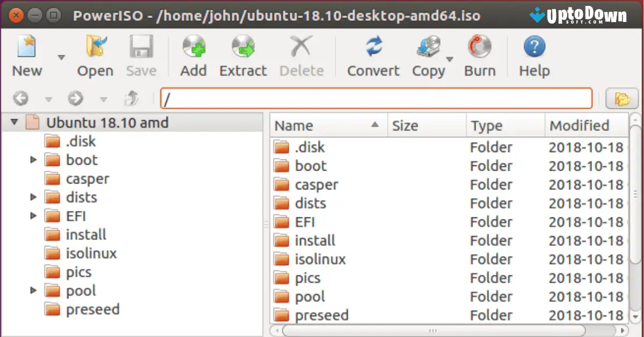This screenshot has height=337, width=644.
Task: Select the Extract tool
Action: pyautogui.click(x=243, y=54)
